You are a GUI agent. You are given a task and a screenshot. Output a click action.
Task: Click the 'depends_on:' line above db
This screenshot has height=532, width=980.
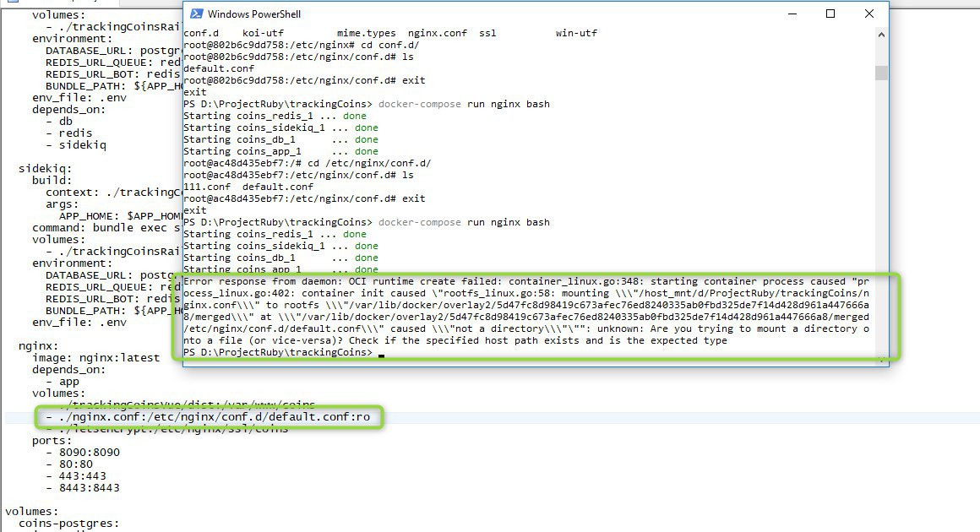[x=68, y=109]
